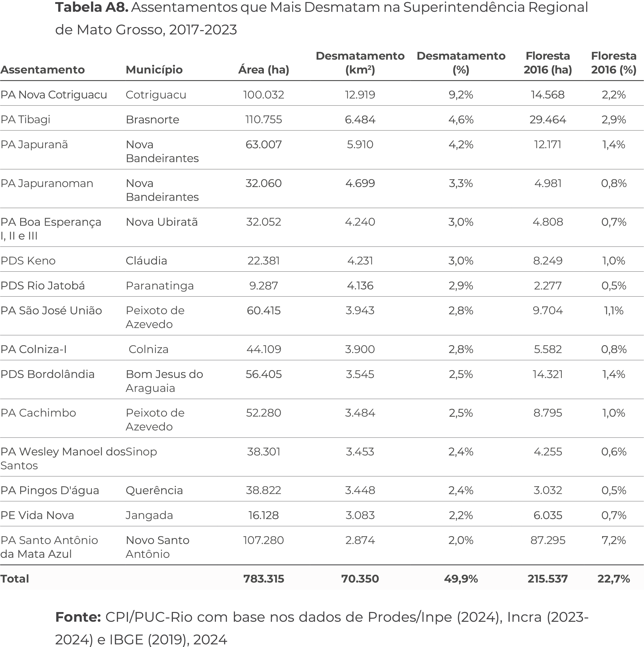This screenshot has width=644, height=647.
Task: Click the 'Assentamento' column header
Action: point(42,70)
